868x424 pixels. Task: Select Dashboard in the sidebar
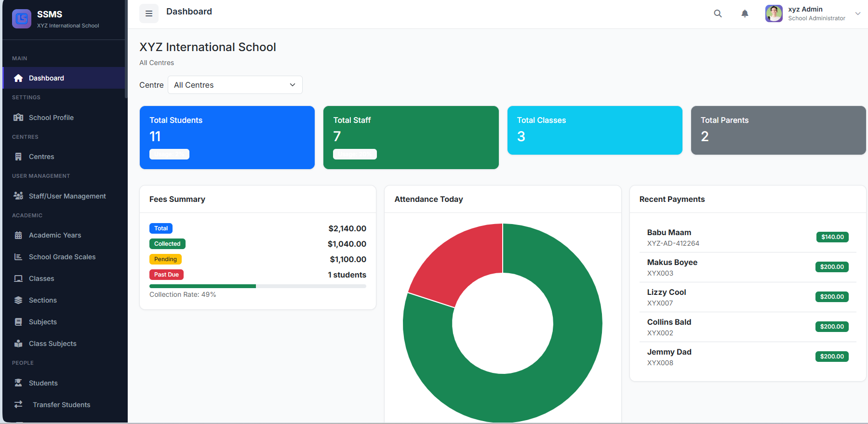click(x=46, y=78)
